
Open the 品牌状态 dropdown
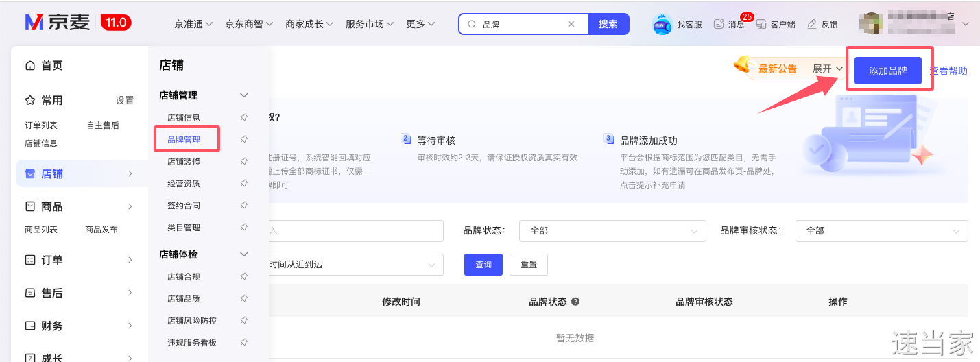(612, 231)
